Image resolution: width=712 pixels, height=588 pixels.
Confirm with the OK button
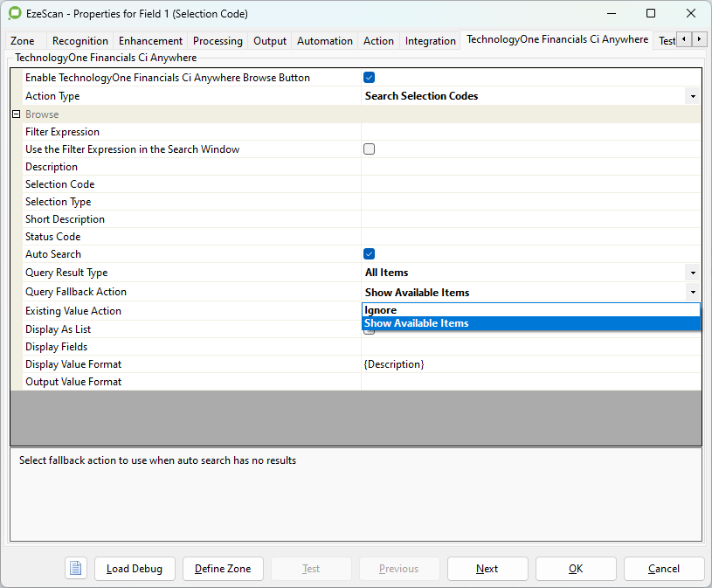576,569
